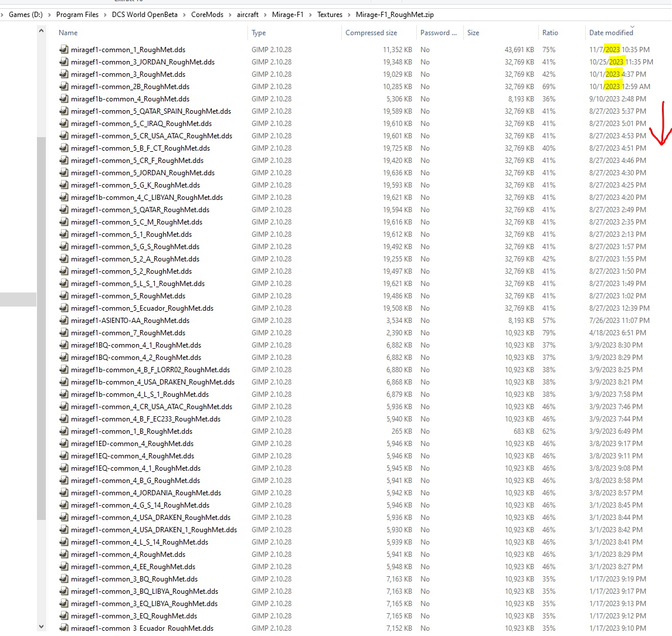Click Mirage-F1_RoughMet.zip breadcrumb

point(395,15)
